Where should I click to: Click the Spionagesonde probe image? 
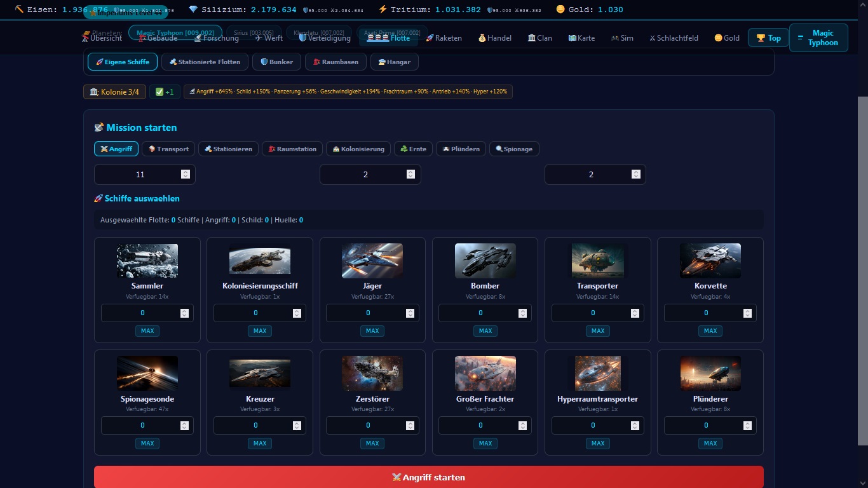click(x=147, y=373)
